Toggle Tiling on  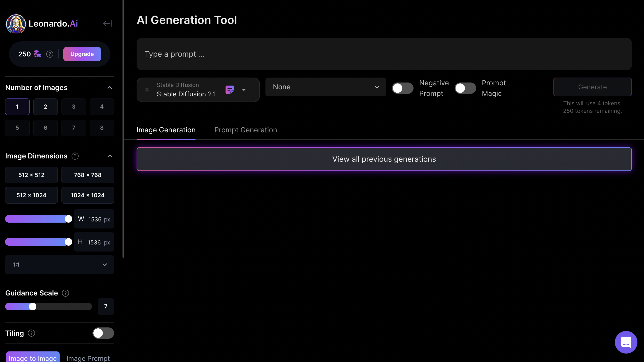(x=103, y=333)
